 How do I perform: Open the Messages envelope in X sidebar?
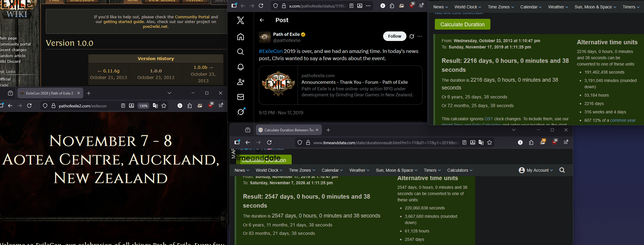click(x=241, y=97)
